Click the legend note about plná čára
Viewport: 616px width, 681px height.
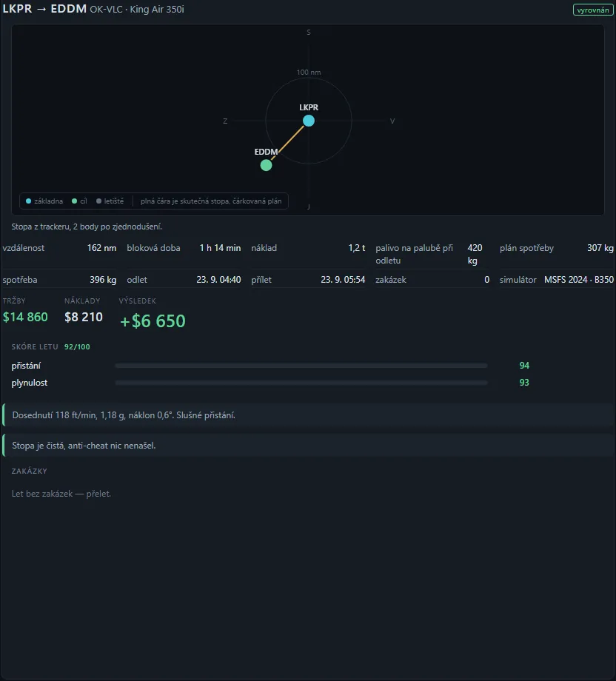pos(211,201)
